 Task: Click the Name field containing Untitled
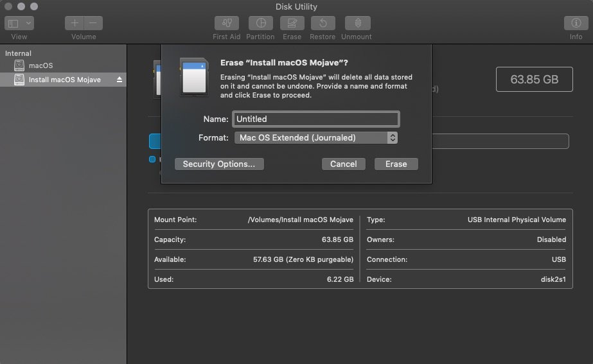point(316,119)
